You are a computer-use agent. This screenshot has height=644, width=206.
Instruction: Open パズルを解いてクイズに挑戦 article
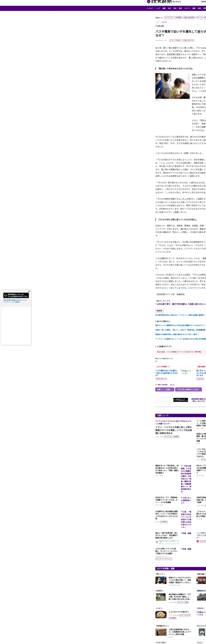pos(167,551)
